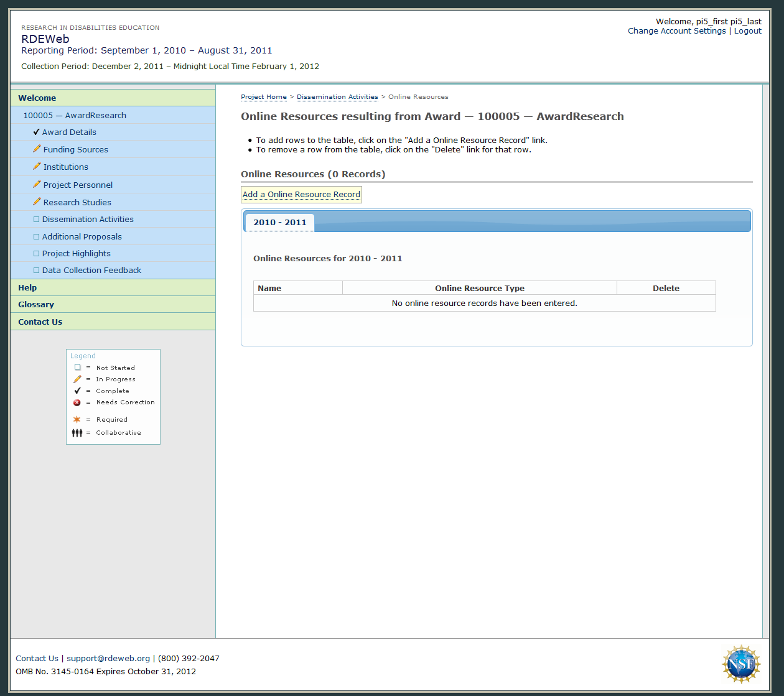Screen dimensions: 784x696
Task: Click 'Research in Disabilities Education' header text
Action: tap(90, 27)
